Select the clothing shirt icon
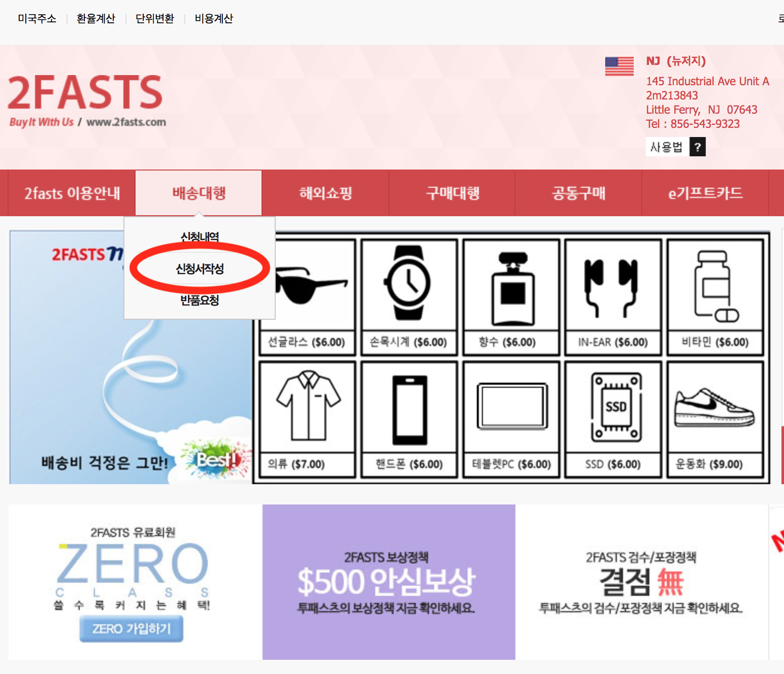 pyautogui.click(x=308, y=405)
